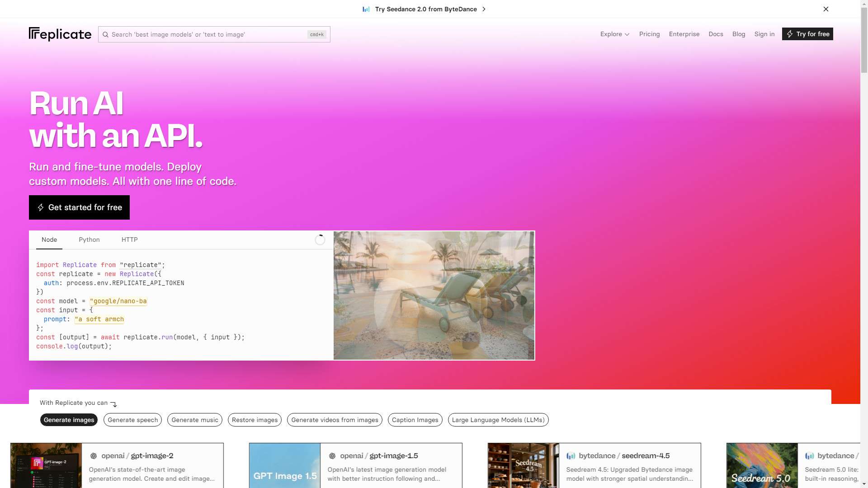
Task: Click the lightning icon in Get started
Action: [41, 207]
